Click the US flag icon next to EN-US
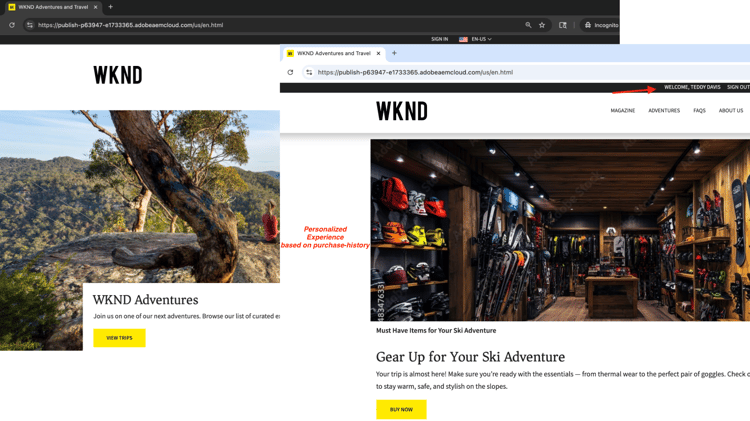750x421 pixels. click(463, 39)
